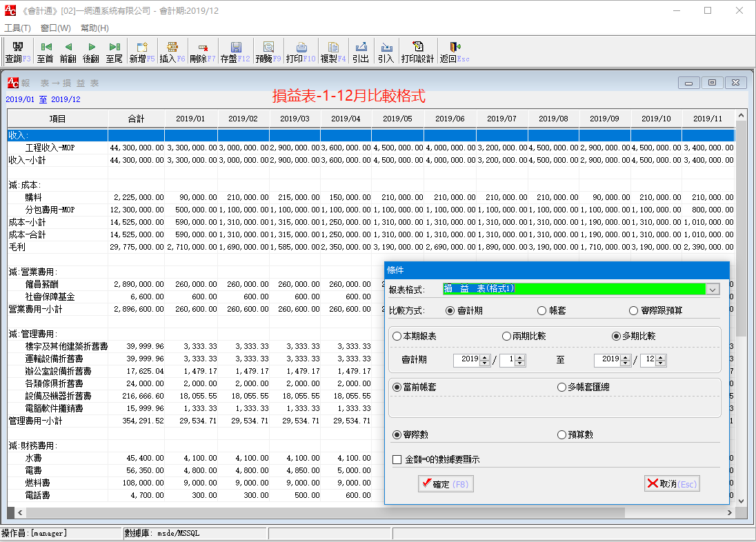This screenshot has height=542, width=756.
Task: Open the 工具(T) menu
Action: (17, 28)
